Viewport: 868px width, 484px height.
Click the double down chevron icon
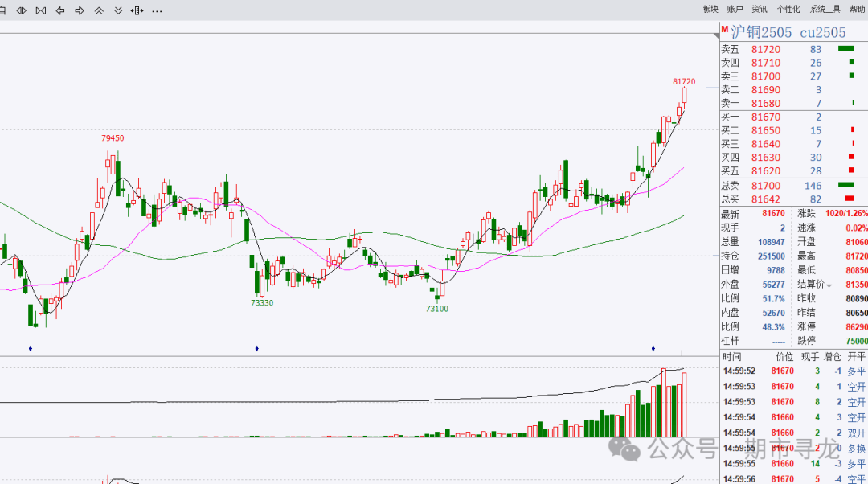(x=118, y=10)
